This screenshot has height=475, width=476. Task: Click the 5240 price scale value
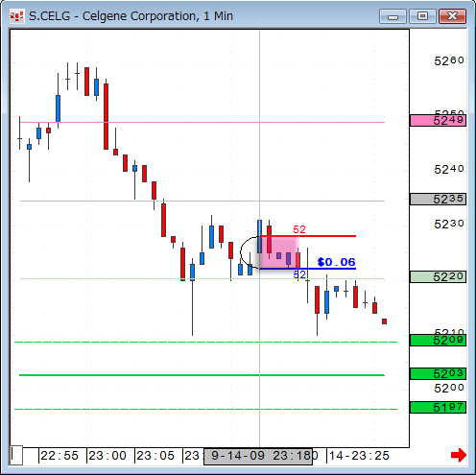[x=449, y=169]
